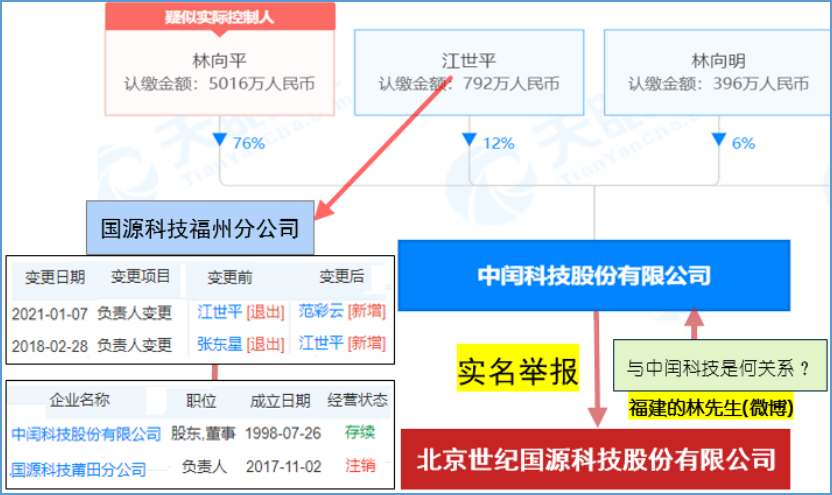Click the blue triangle beside 76%
The height and width of the screenshot is (495, 832).
(x=220, y=140)
